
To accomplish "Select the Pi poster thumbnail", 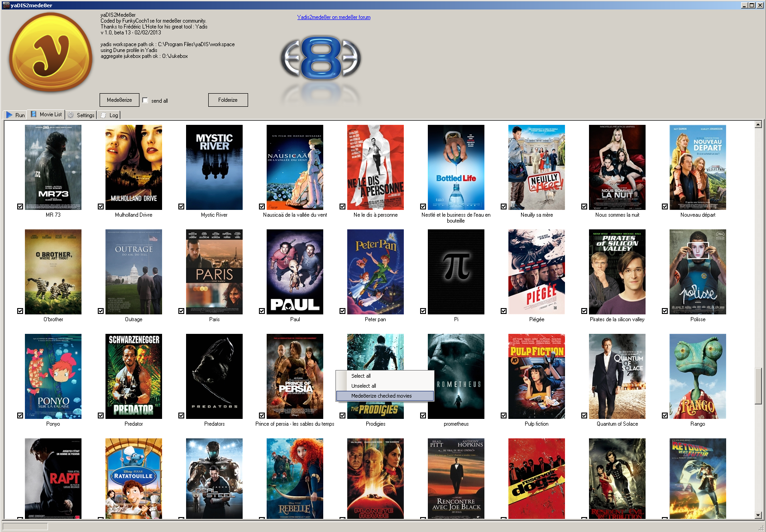I will click(x=456, y=272).
